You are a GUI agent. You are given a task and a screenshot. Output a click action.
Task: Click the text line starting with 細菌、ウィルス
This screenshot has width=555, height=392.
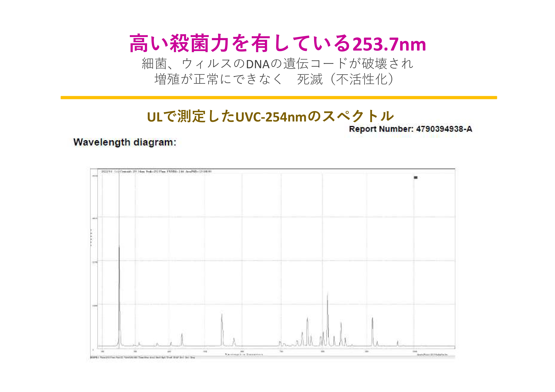pyautogui.click(x=277, y=64)
